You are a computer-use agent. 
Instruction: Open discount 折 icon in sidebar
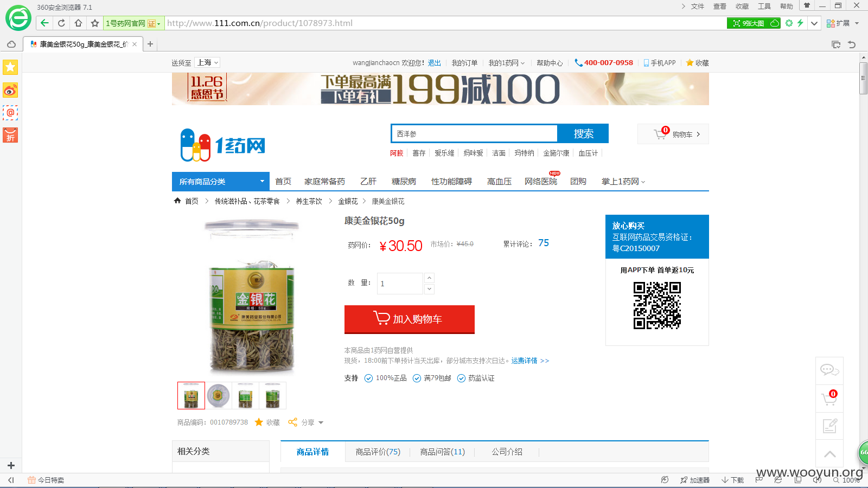(x=10, y=135)
